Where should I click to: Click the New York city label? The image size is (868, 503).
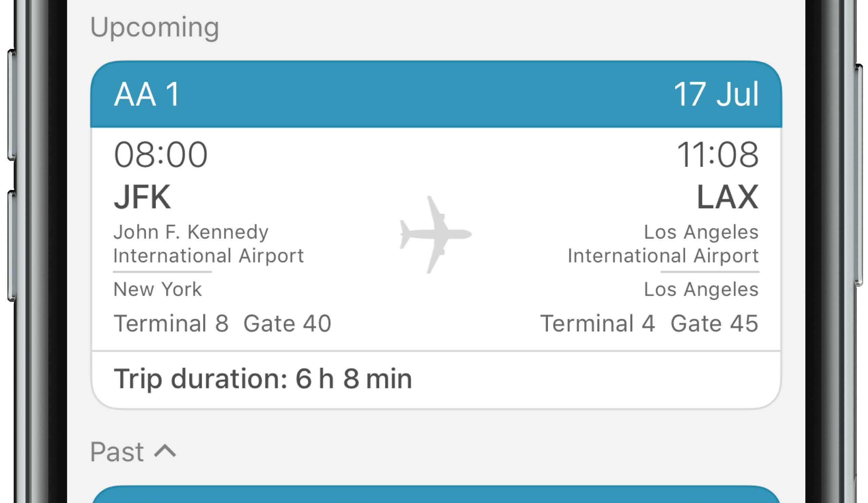(157, 289)
